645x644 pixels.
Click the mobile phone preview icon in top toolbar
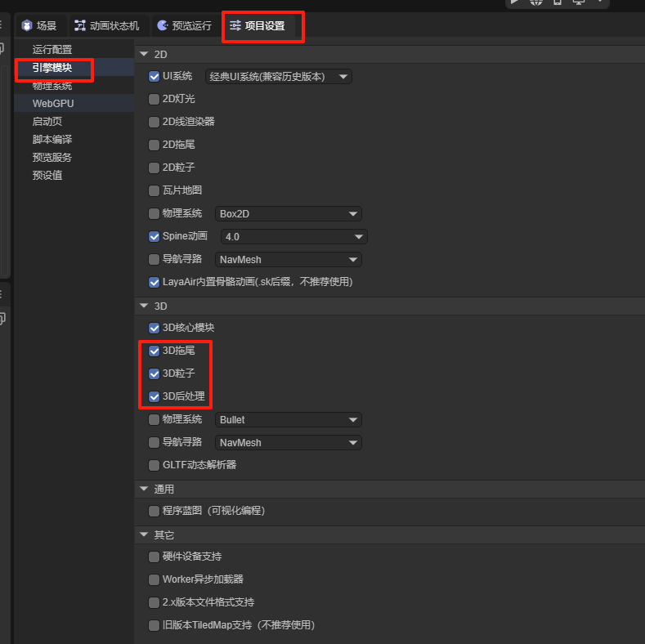558,2
